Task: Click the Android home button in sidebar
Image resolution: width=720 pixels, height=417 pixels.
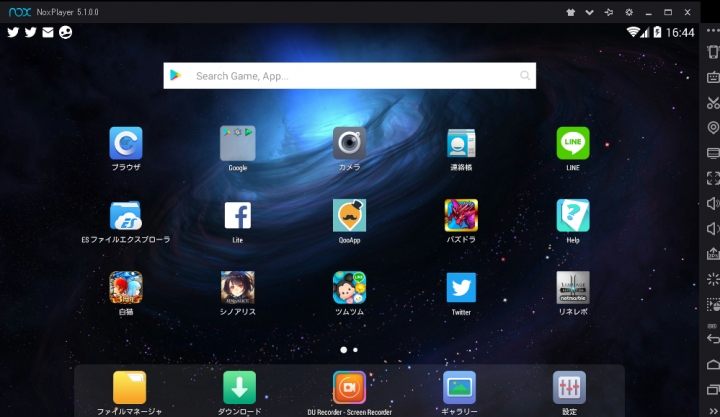Action: coord(713,365)
